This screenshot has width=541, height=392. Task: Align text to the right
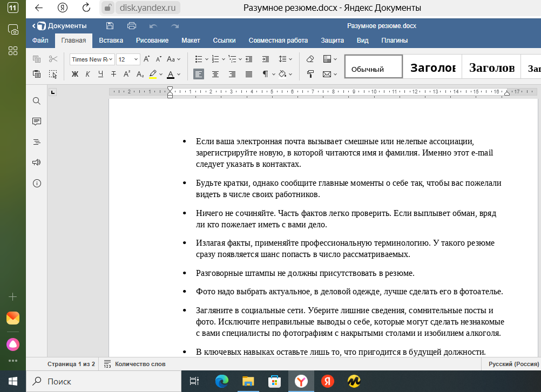click(232, 74)
